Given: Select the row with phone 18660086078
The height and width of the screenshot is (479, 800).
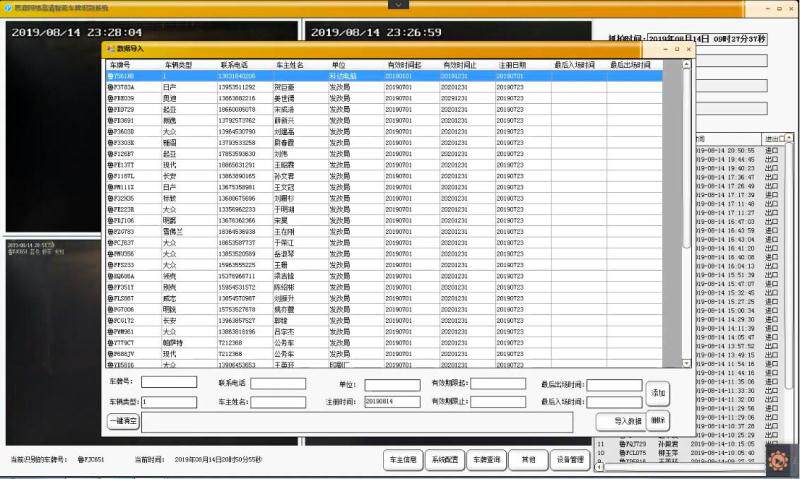Looking at the screenshot, I should tap(384, 109).
